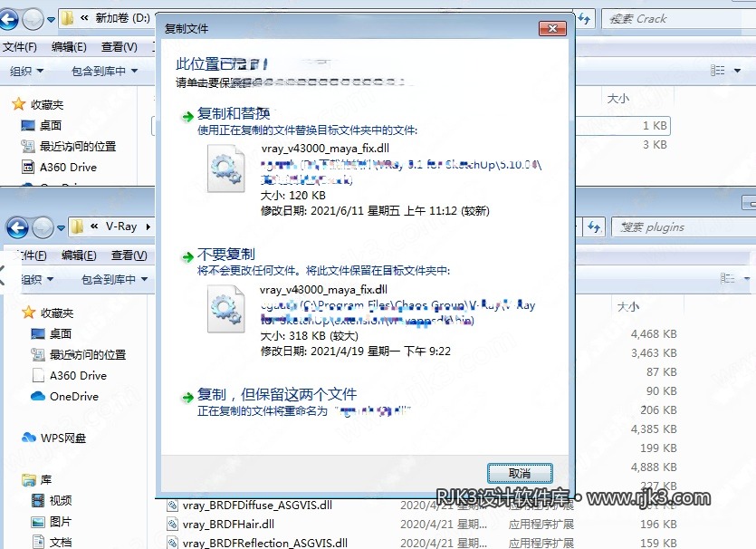Open recent pages dropdown in top window
756x549 pixels.
pos(51,20)
